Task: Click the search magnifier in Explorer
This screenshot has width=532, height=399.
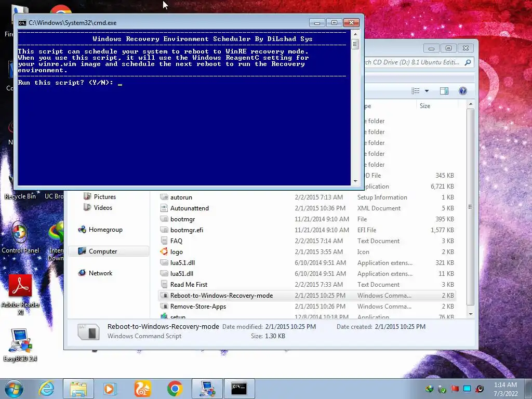Action: coord(468,62)
